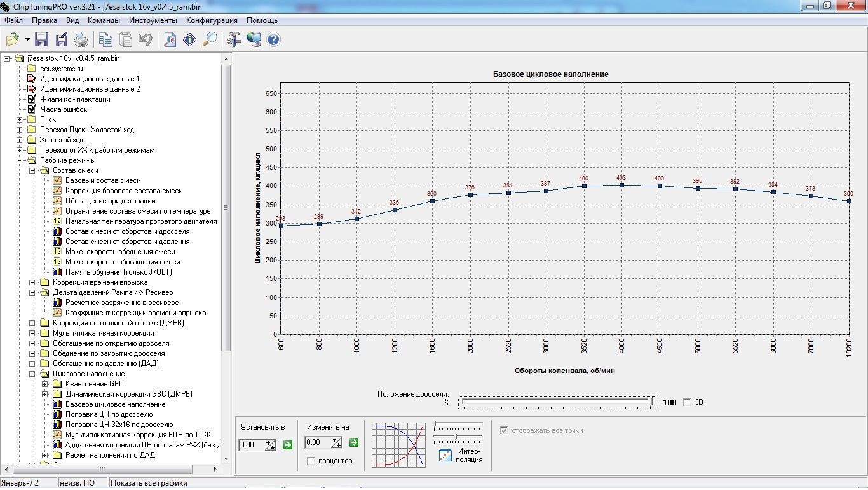Collapse the Состав смеси folder
868x490 pixels.
[32, 170]
